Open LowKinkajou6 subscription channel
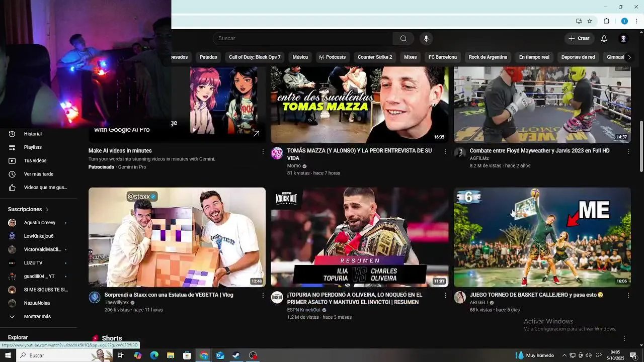The width and height of the screenshot is (644, 362). coord(39,236)
